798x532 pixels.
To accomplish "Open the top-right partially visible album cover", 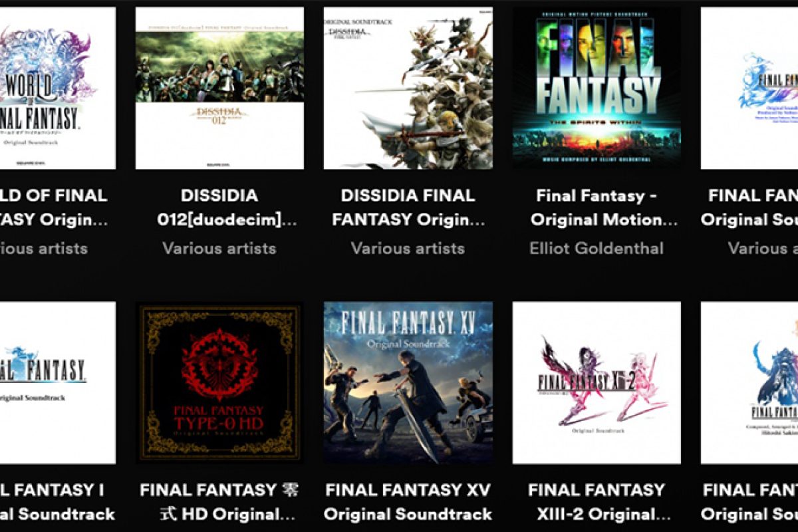I will (749, 88).
